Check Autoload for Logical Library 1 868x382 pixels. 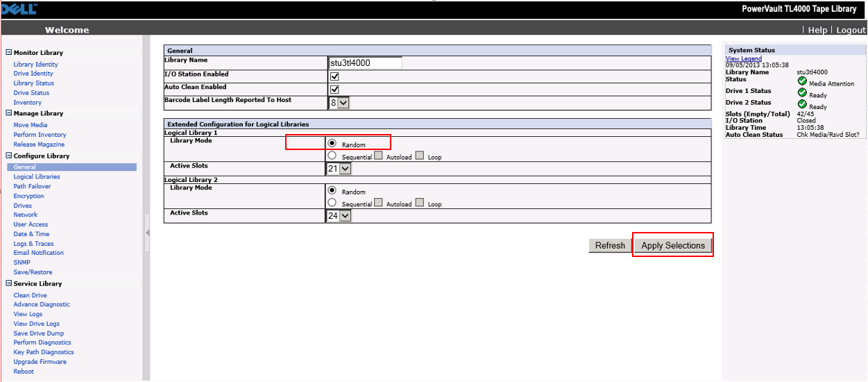coord(378,156)
